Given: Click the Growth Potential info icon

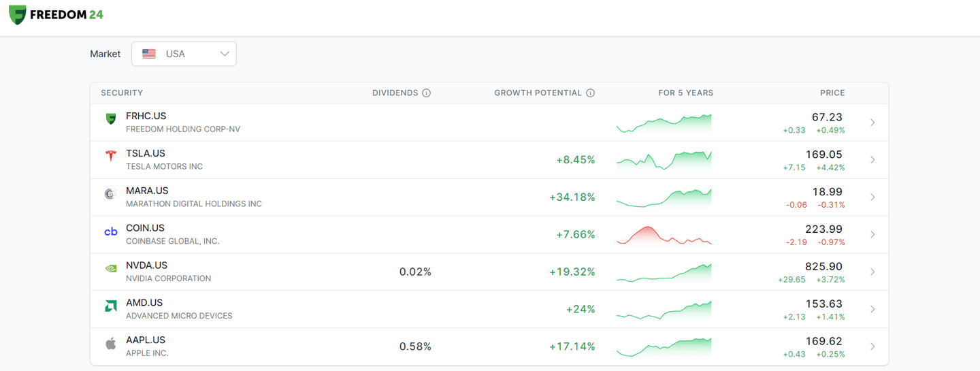Looking at the screenshot, I should coord(590,93).
